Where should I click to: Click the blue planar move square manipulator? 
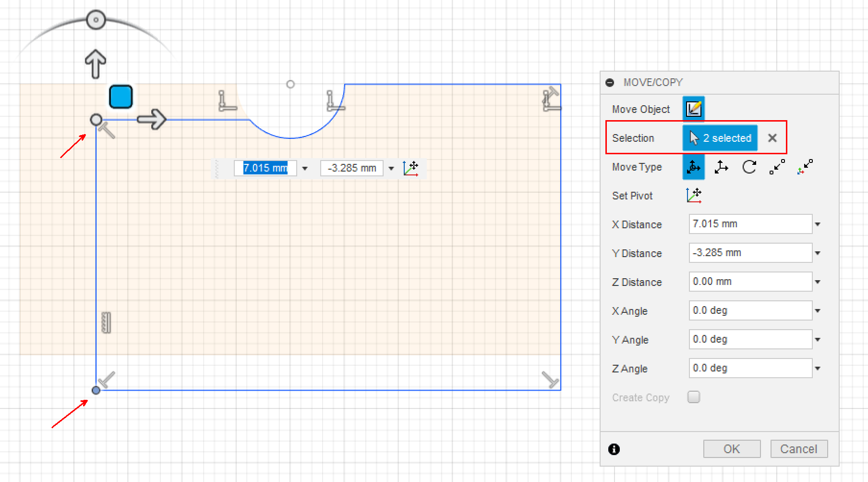121,97
